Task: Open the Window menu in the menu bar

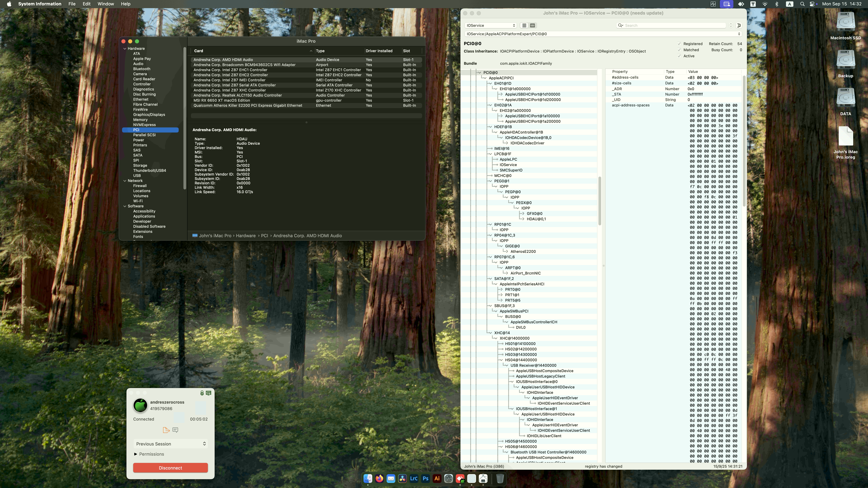Action: (106, 4)
